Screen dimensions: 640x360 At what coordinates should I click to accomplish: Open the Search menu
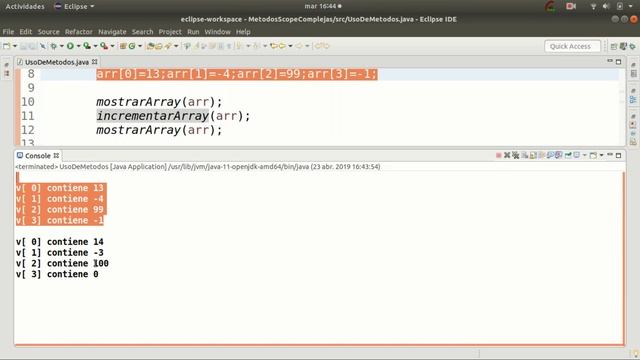(x=142, y=32)
